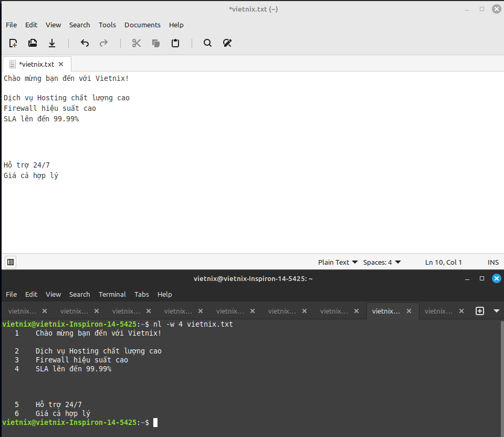Toggle the side panel from the editor status bar

pos(10,262)
